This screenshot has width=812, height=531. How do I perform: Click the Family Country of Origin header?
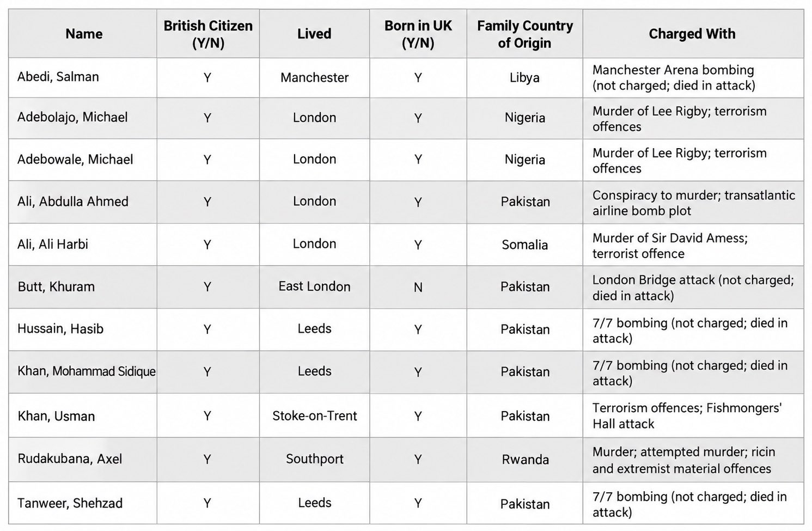tap(524, 34)
